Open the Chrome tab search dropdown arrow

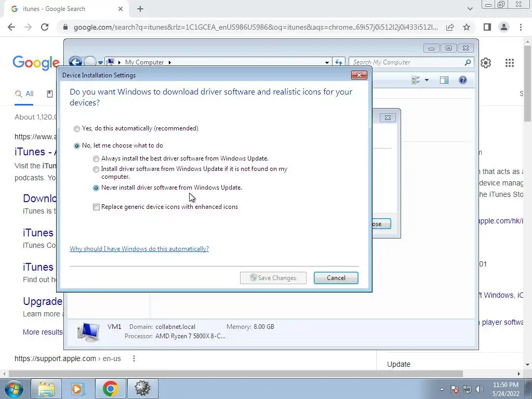pyautogui.click(x=470, y=9)
